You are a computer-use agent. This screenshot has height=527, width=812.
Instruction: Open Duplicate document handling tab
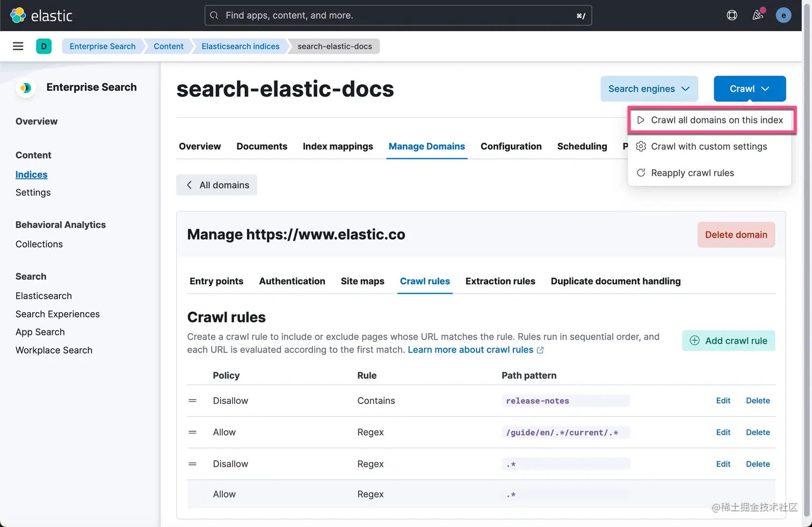click(615, 281)
